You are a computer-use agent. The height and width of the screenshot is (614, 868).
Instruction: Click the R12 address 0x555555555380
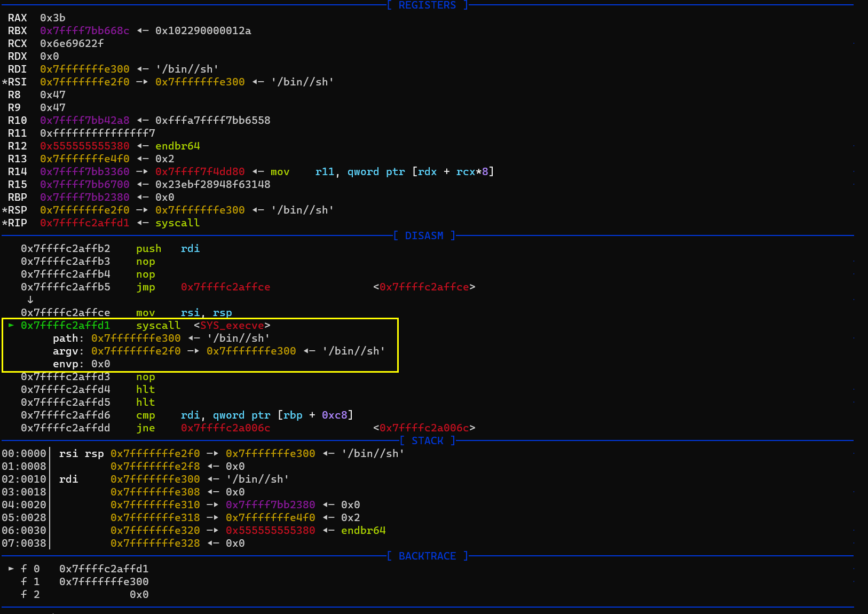click(x=84, y=146)
